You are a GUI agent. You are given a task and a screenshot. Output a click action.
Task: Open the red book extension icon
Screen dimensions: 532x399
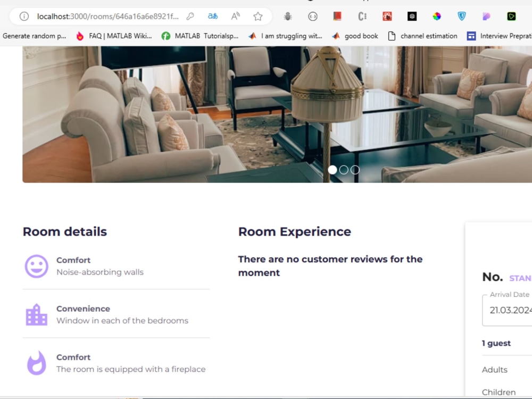tap(337, 16)
